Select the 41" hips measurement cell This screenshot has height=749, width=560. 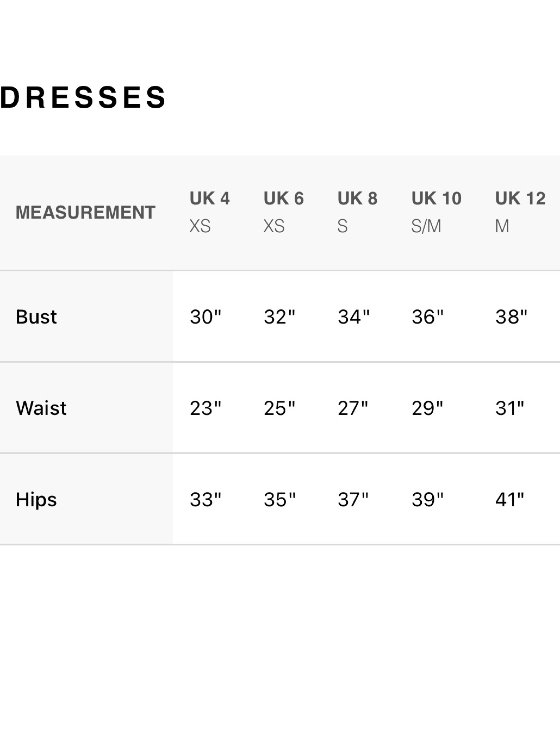coord(510,499)
